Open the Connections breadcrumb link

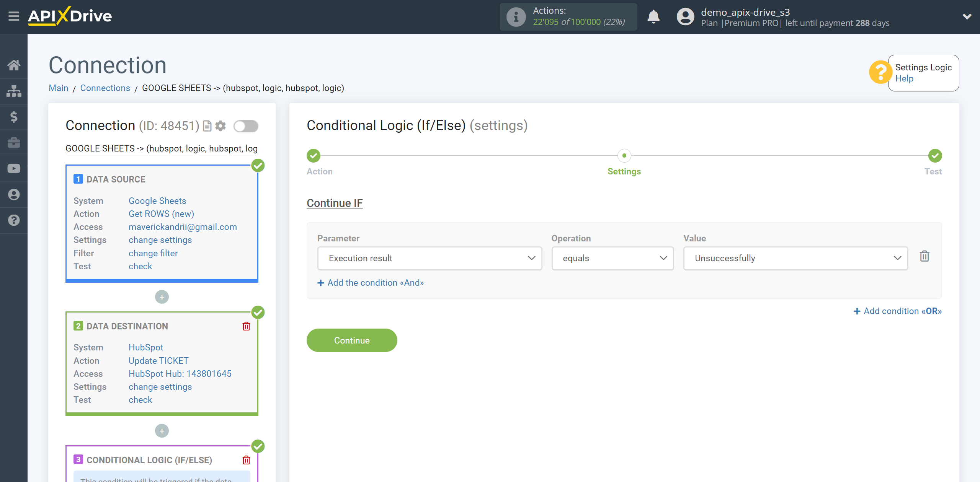105,87
